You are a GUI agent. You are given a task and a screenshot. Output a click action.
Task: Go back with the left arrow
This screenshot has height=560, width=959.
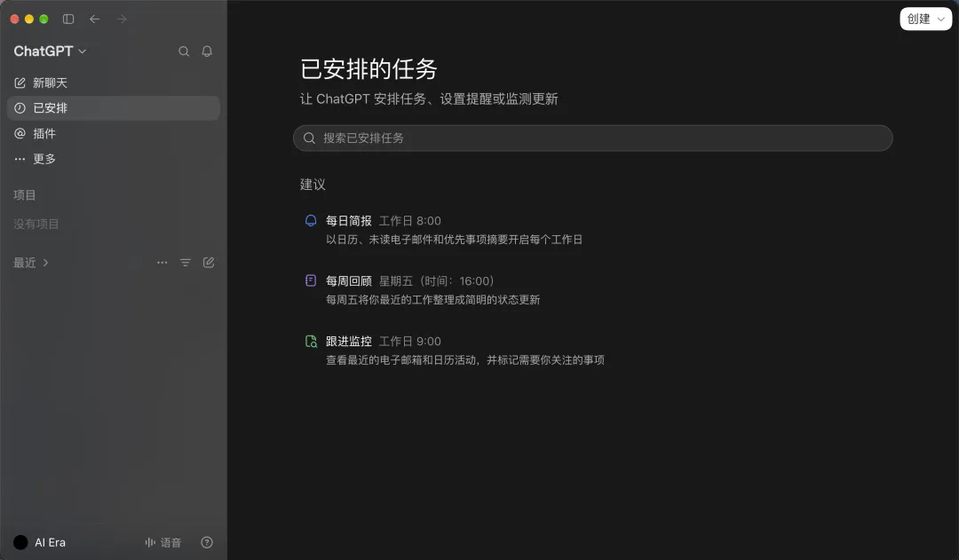95,19
